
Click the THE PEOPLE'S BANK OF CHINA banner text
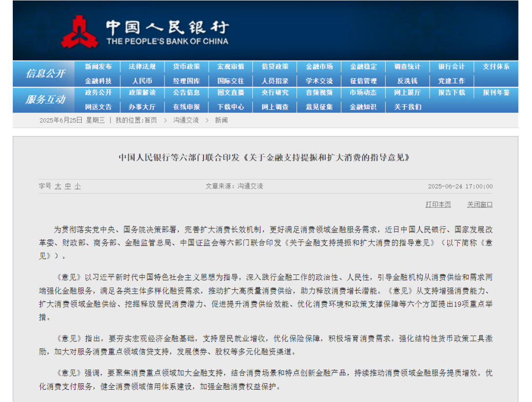click(167, 41)
